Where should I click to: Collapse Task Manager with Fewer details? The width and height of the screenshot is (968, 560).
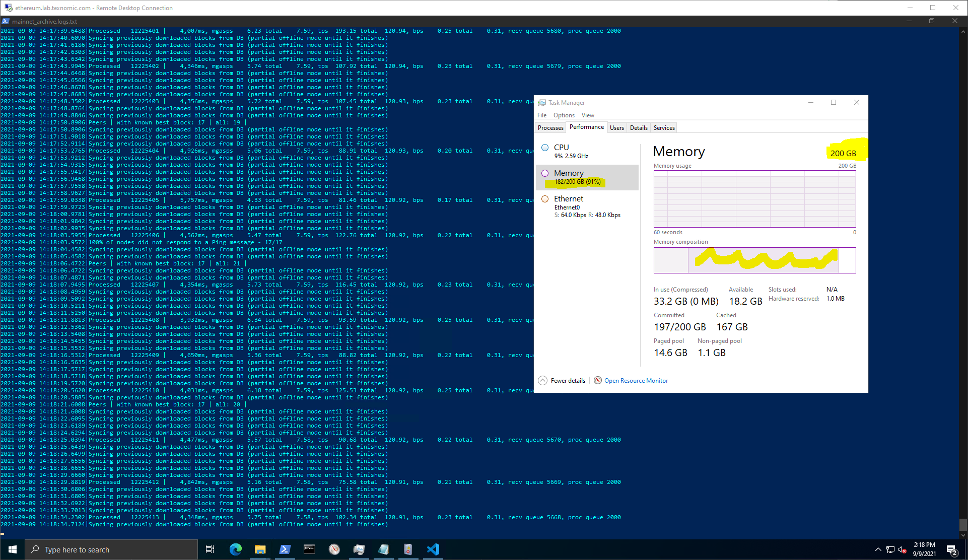562,381
